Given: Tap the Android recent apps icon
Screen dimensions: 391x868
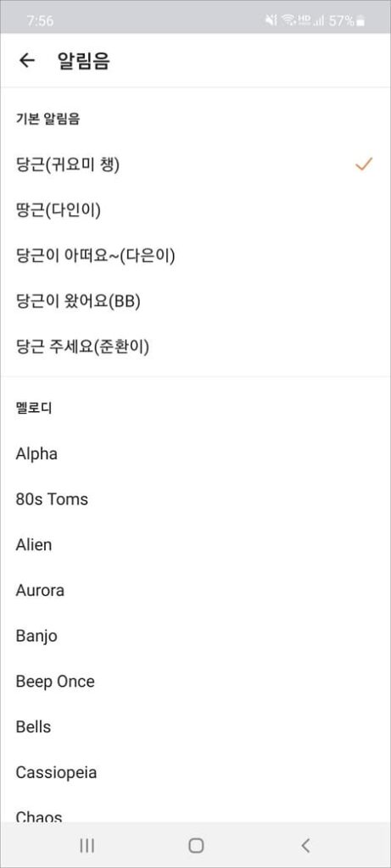Looking at the screenshot, I should click(x=87, y=845).
